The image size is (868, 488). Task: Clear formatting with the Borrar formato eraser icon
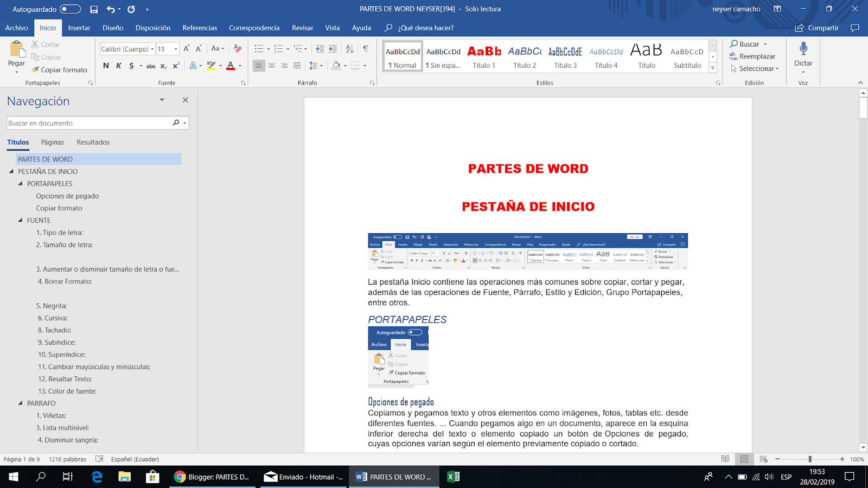tap(237, 49)
